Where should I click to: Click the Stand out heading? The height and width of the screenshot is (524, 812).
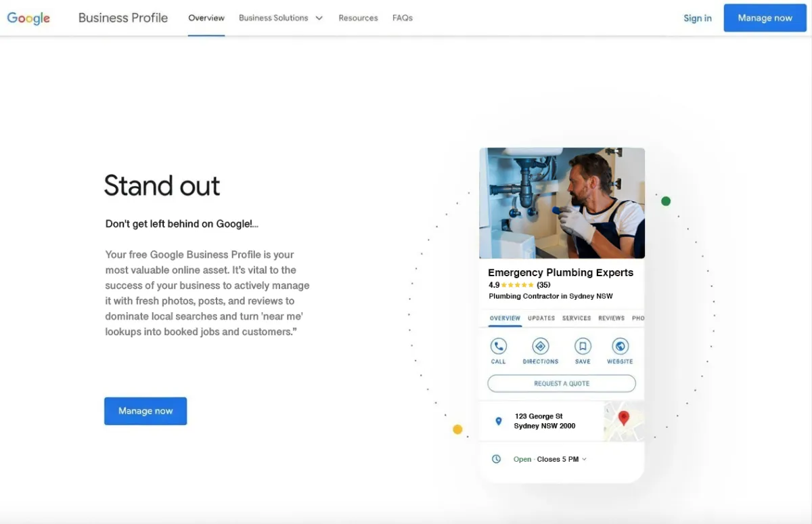pyautogui.click(x=162, y=185)
